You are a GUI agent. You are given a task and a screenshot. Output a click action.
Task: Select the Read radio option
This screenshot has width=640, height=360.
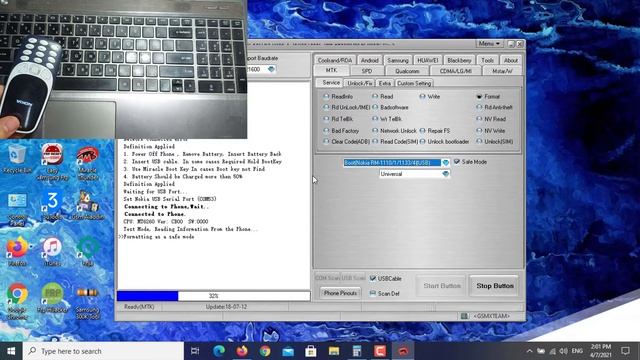tap(382, 97)
